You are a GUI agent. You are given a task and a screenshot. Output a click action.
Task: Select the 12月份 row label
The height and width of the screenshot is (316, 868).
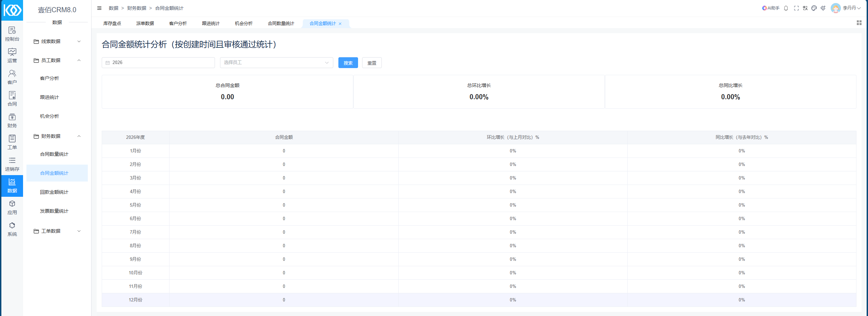point(135,300)
